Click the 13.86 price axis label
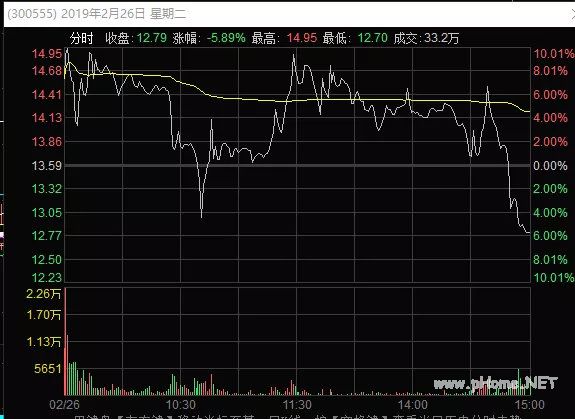 pos(47,141)
